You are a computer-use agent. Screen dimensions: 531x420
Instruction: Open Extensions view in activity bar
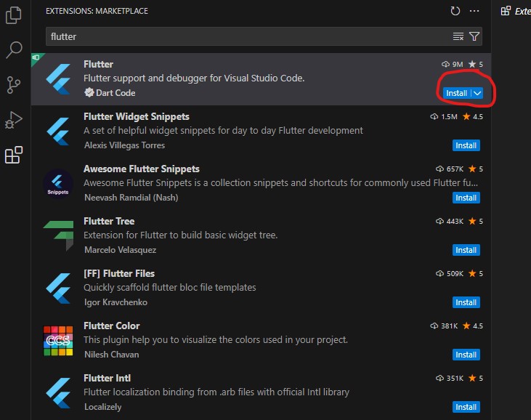point(14,155)
